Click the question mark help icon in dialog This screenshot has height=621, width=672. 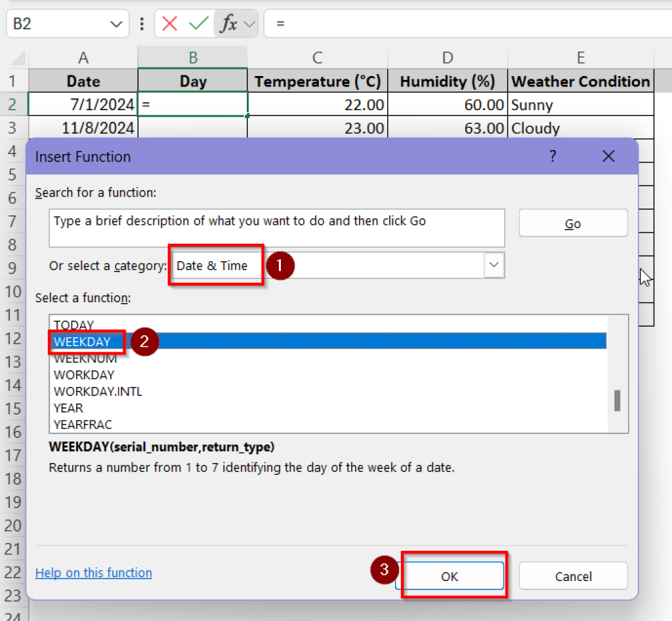click(553, 157)
